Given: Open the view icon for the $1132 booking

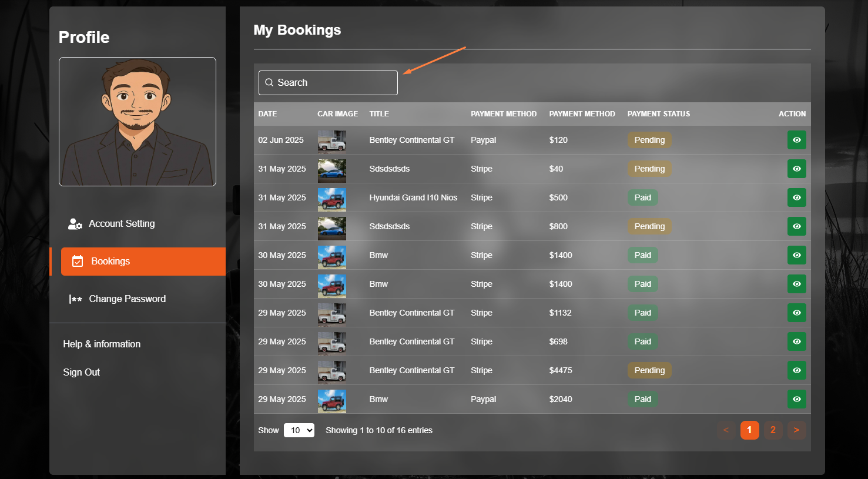Looking at the screenshot, I should pos(796,313).
